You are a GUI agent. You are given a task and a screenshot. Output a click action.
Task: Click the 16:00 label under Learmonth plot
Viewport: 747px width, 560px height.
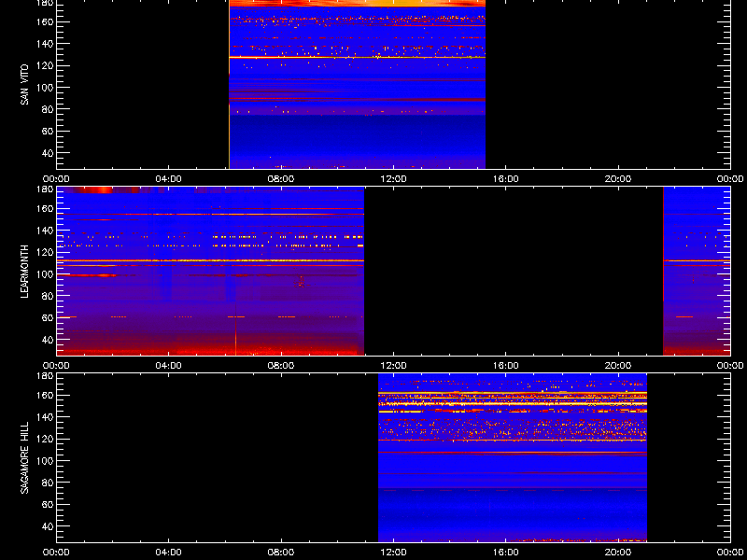(x=505, y=366)
